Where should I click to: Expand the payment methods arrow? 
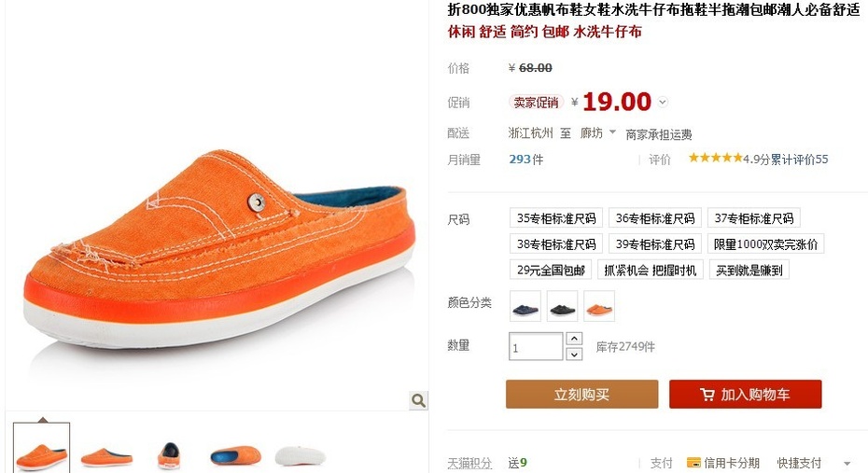847,464
